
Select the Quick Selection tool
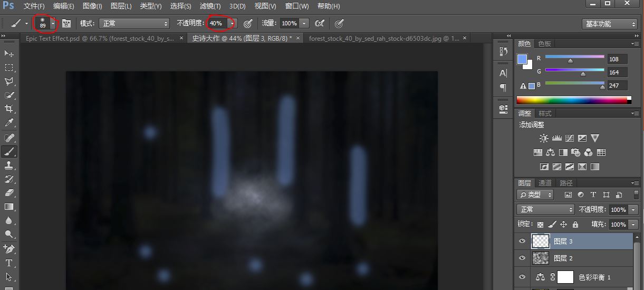pos(9,95)
